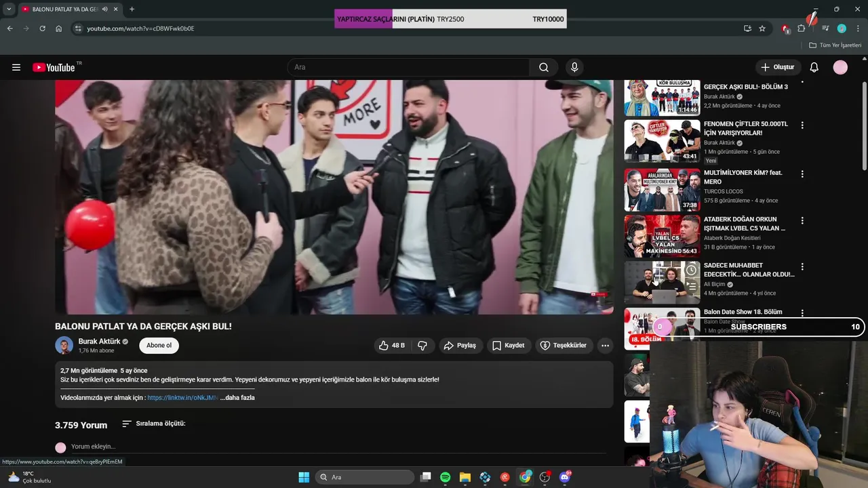Play the FENOMEN ÇİFTLER 50.000TL thumbnail

(x=662, y=141)
